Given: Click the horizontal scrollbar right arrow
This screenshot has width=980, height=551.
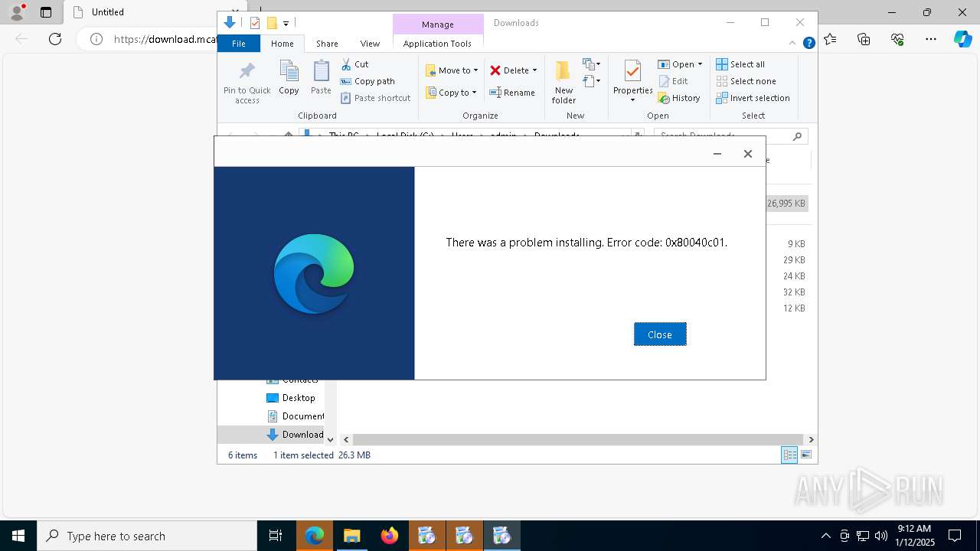Looking at the screenshot, I should pos(811,439).
